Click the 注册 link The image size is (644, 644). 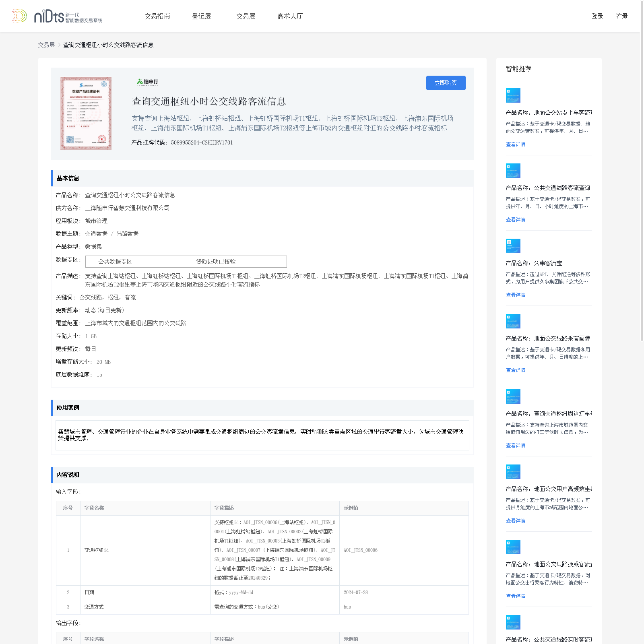pyautogui.click(x=622, y=16)
